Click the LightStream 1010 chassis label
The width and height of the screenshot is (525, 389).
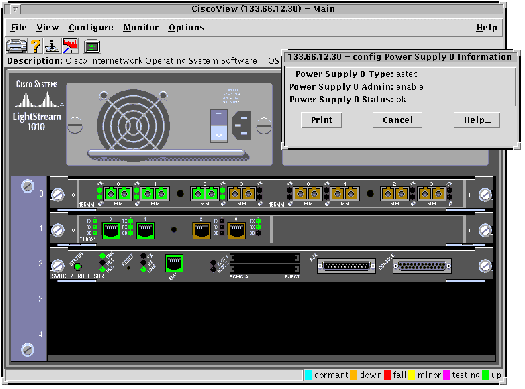pos(37,121)
